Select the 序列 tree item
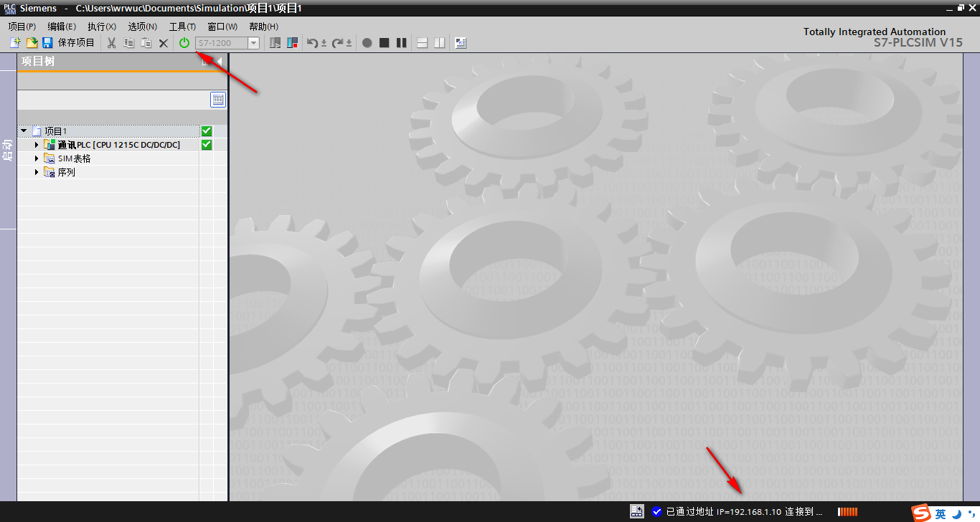The height and width of the screenshot is (522, 980). click(66, 172)
